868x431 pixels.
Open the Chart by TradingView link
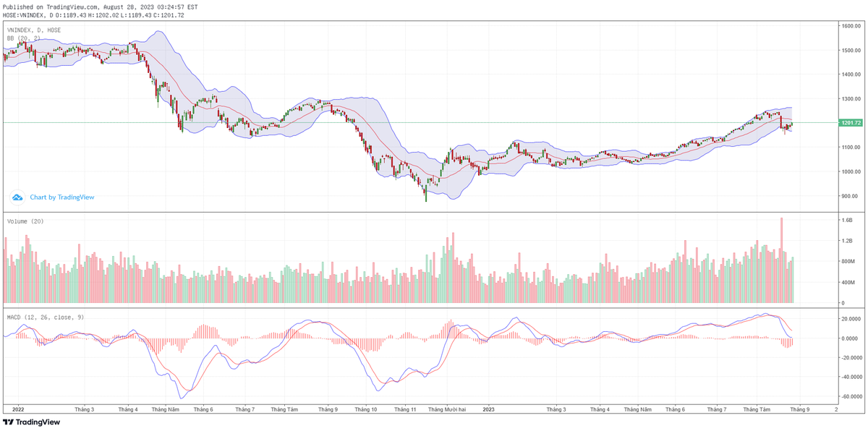tap(61, 197)
